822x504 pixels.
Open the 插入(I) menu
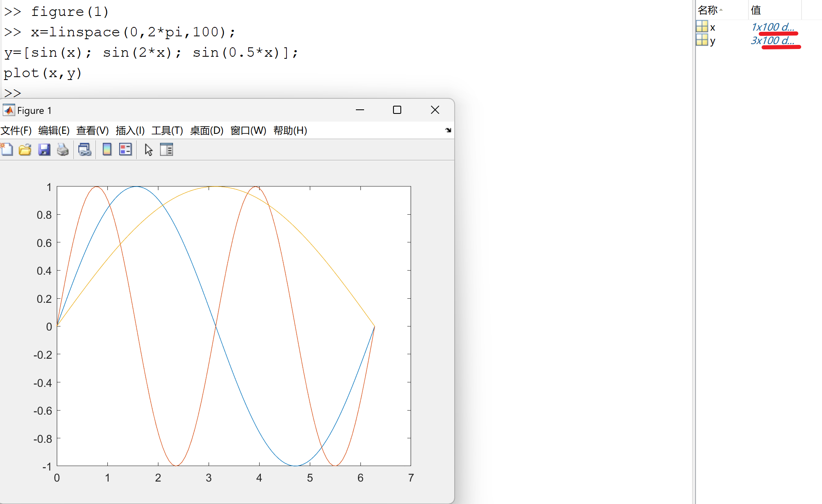pyautogui.click(x=130, y=131)
